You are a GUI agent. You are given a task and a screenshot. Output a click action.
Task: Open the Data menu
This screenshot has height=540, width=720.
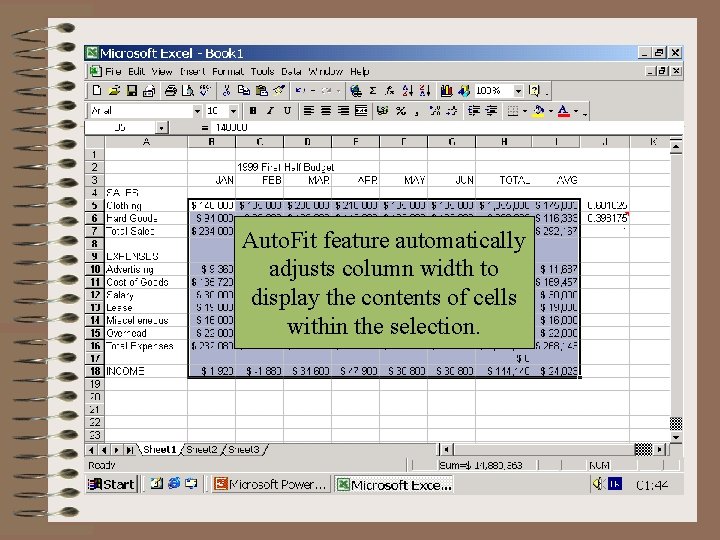point(291,72)
